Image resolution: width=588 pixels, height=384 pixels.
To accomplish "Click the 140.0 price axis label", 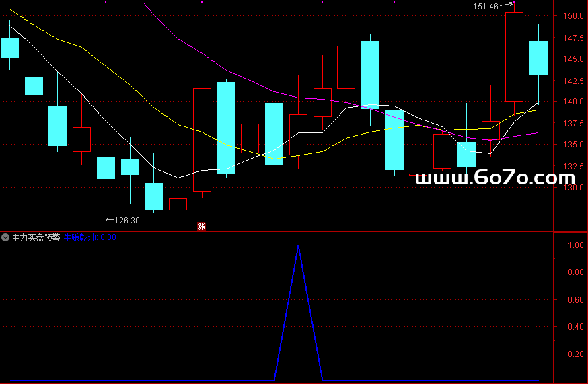I will pyautogui.click(x=573, y=102).
